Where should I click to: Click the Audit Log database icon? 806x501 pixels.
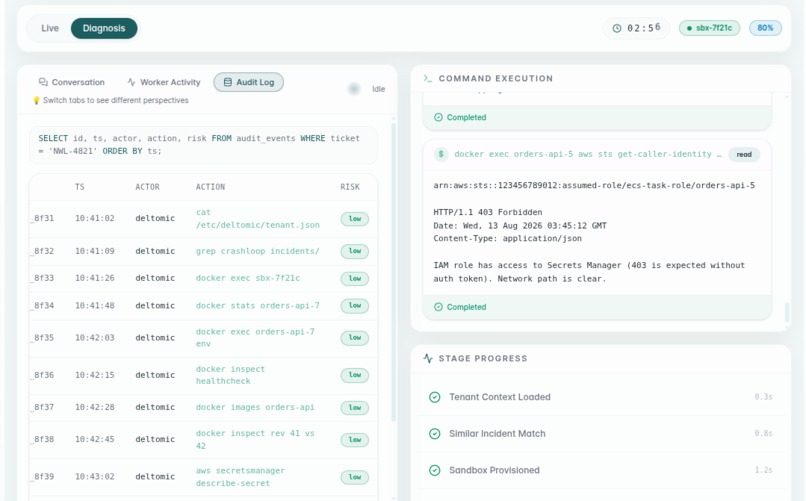tap(228, 82)
